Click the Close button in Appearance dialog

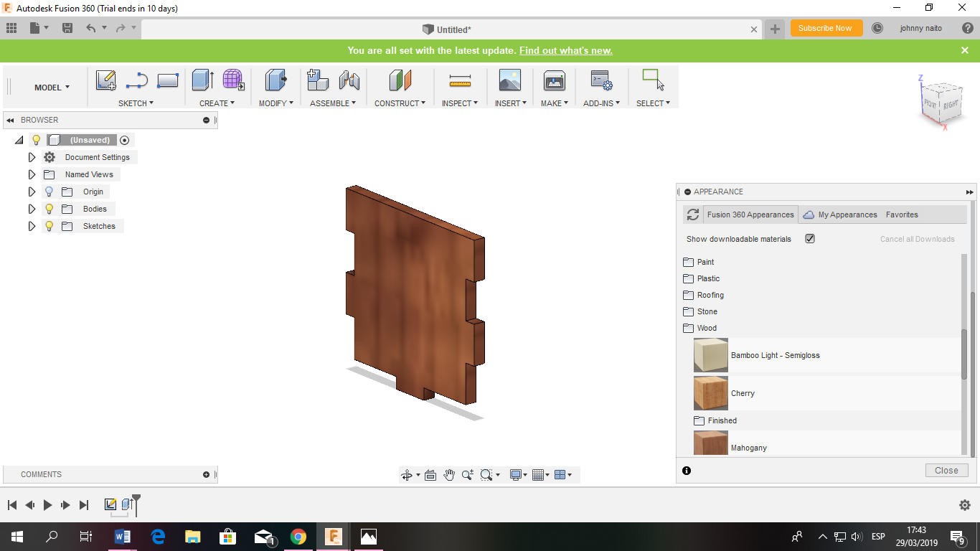(x=946, y=471)
